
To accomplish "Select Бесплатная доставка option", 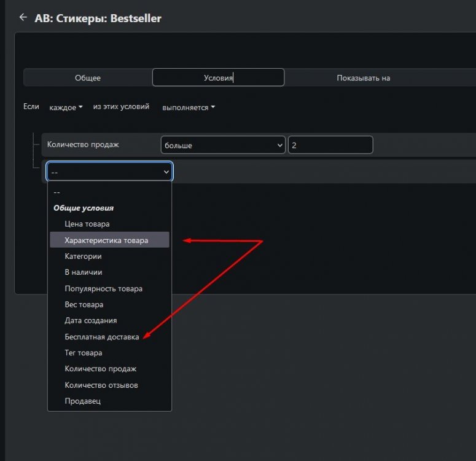I will [109, 337].
